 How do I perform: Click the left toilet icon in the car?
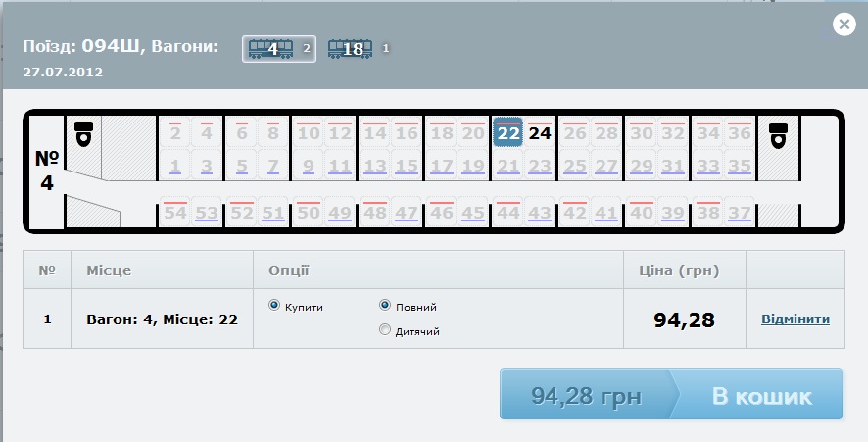pyautogui.click(x=83, y=133)
